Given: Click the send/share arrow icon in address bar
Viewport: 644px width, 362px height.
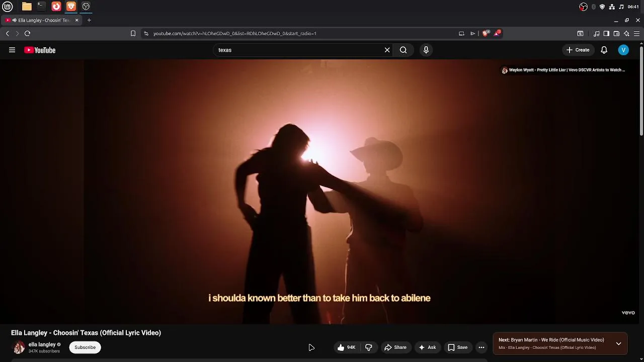Looking at the screenshot, I should click(472, 34).
